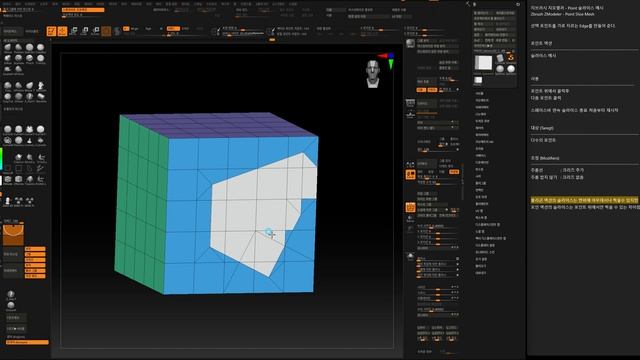The width and height of the screenshot is (640, 360).
Task: Click the sphere icon at top of right shelf
Action: click(x=410, y=44)
